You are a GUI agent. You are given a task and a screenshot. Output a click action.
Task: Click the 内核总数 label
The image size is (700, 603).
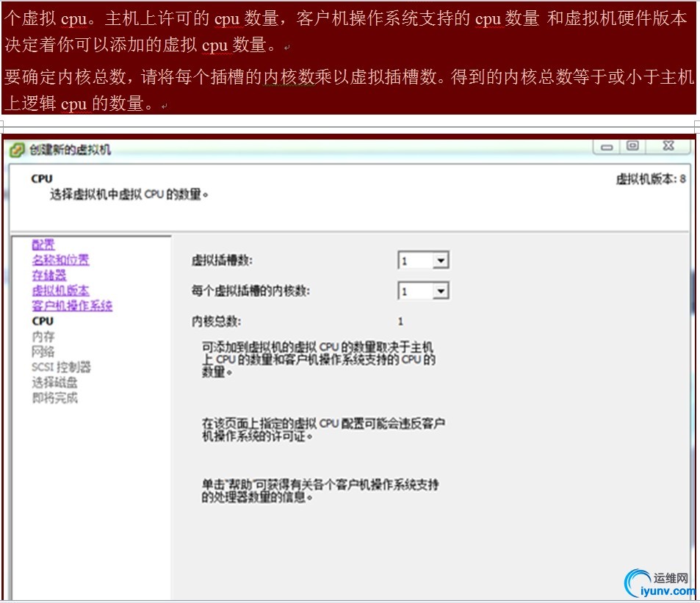click(216, 322)
